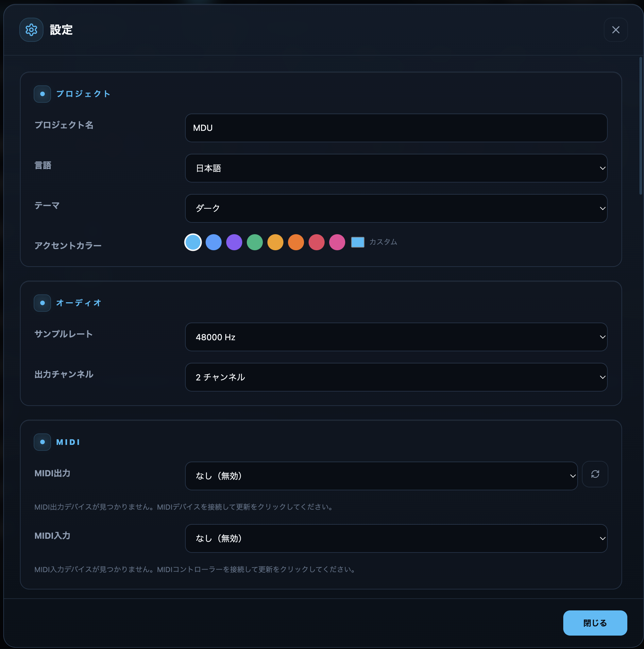Viewport: 644px width, 649px height.
Task: Open the 出力チャンネル dropdown showing 2 チャンネル
Action: (396, 377)
